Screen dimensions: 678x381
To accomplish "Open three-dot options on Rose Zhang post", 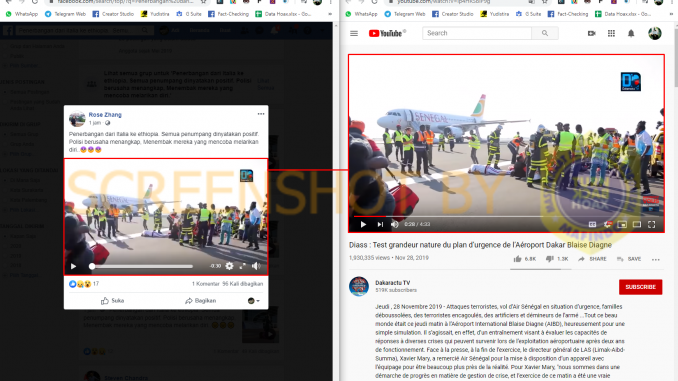I will [x=261, y=114].
